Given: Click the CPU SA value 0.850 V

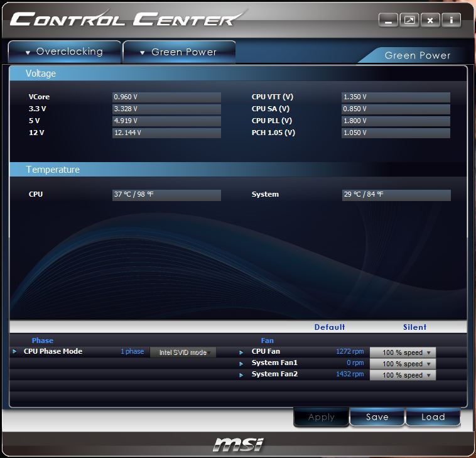Looking at the screenshot, I should [396, 109].
